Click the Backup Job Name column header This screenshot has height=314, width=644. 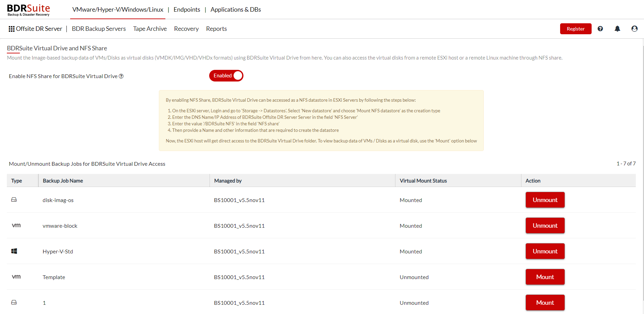(124, 180)
